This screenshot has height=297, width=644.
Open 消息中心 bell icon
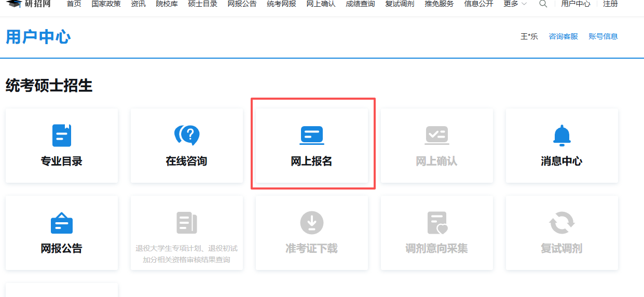point(561,136)
